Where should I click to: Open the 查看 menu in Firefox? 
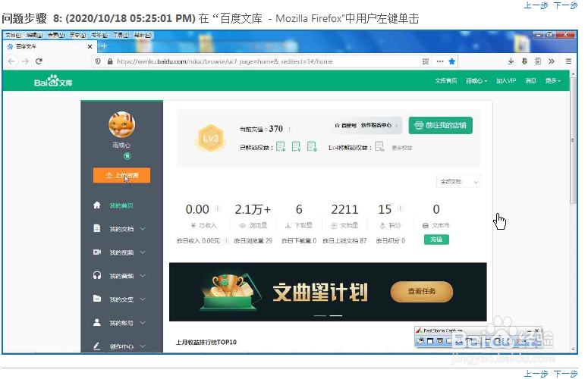pyautogui.click(x=56, y=35)
